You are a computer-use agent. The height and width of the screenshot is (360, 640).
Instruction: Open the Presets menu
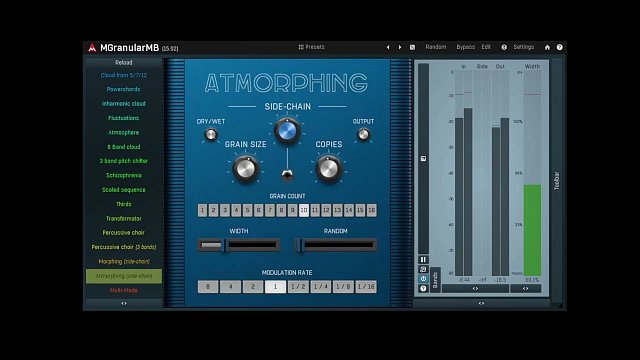tap(311, 47)
